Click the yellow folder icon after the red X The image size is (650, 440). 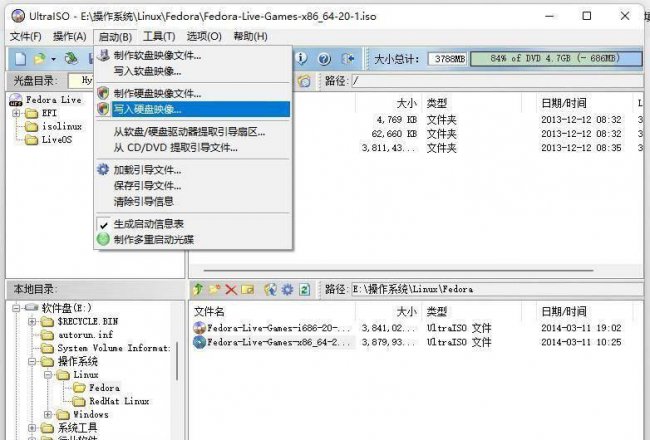[247, 289]
